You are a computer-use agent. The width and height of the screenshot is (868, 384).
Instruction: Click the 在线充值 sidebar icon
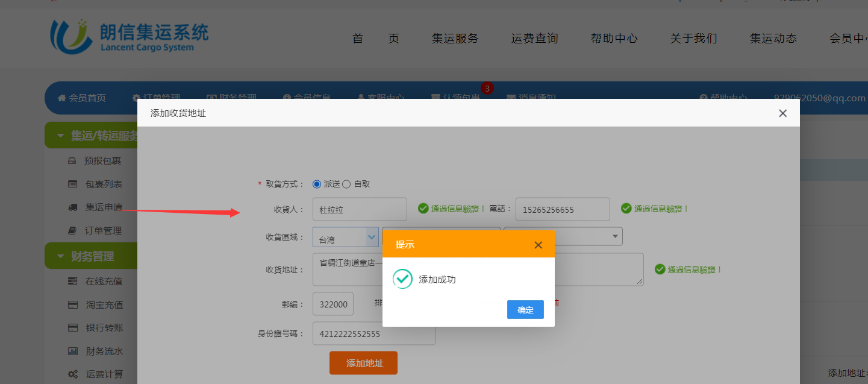(x=72, y=282)
